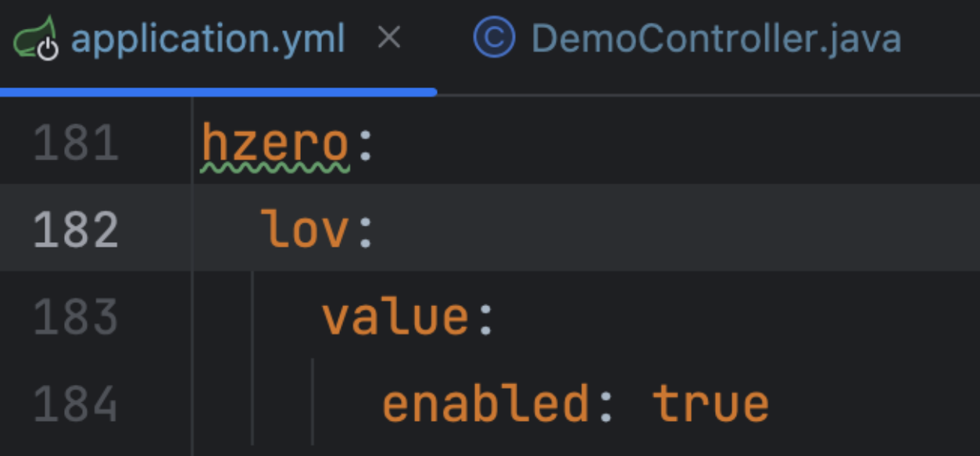980x456 pixels.
Task: Click the true value after enabled
Action: tap(710, 404)
